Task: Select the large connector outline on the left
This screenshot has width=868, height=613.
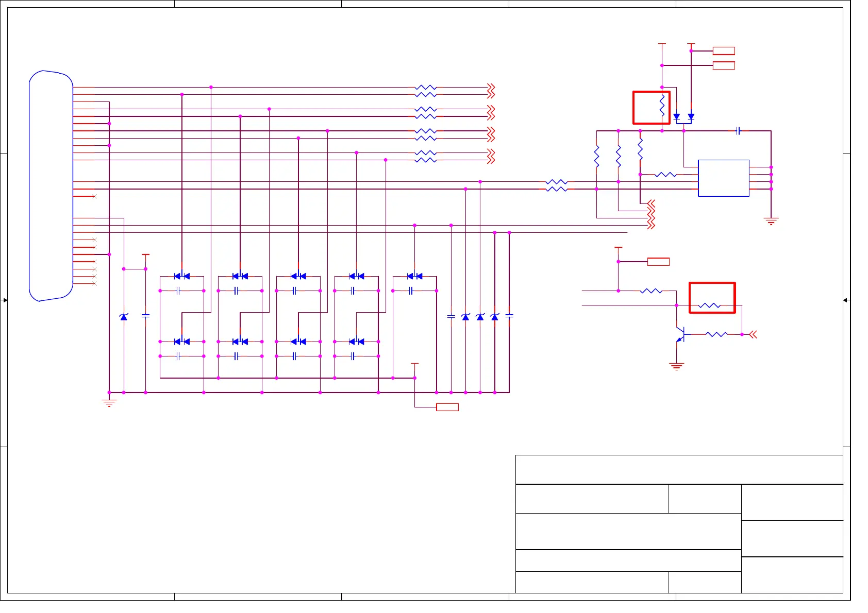Action: click(51, 185)
